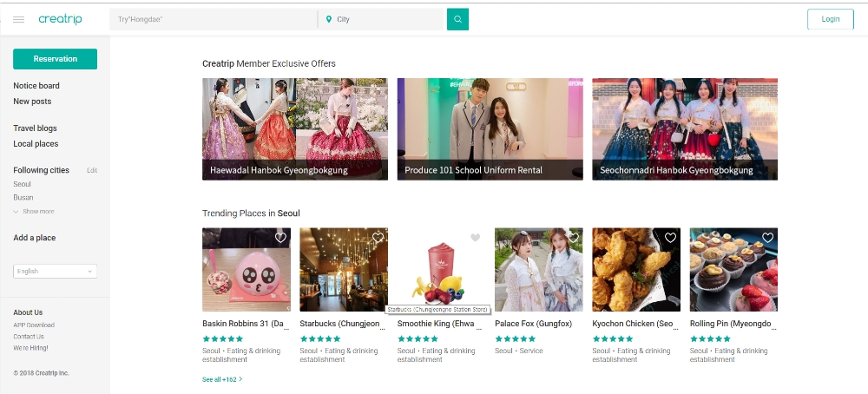Go to Notice board in sidebar
The image size is (868, 394).
(x=36, y=86)
